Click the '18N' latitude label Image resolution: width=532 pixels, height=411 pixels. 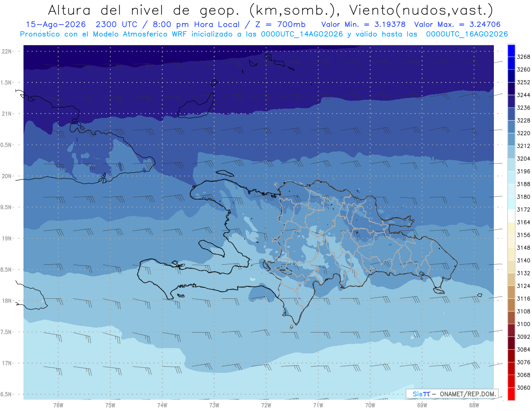point(7,301)
